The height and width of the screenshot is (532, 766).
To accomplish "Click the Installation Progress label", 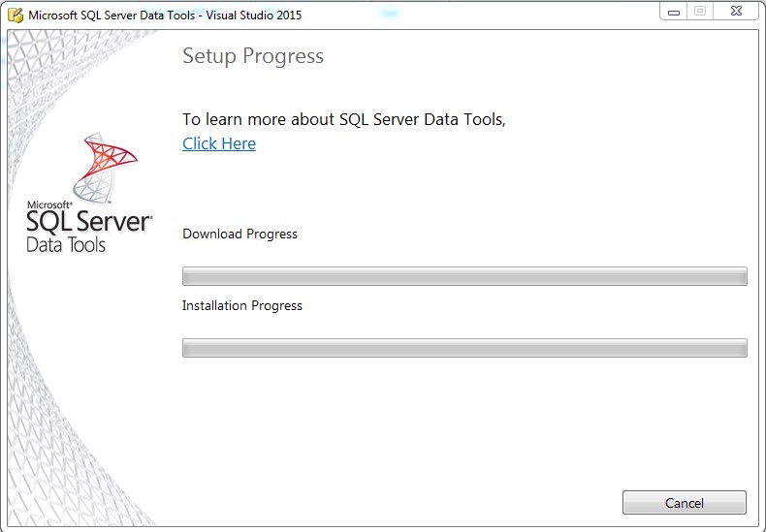I will tap(241, 305).
